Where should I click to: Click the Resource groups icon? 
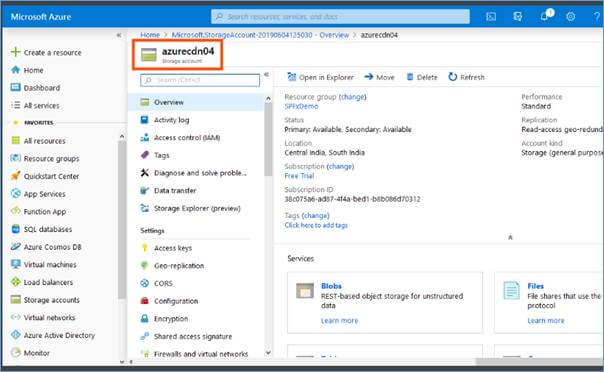coord(15,158)
